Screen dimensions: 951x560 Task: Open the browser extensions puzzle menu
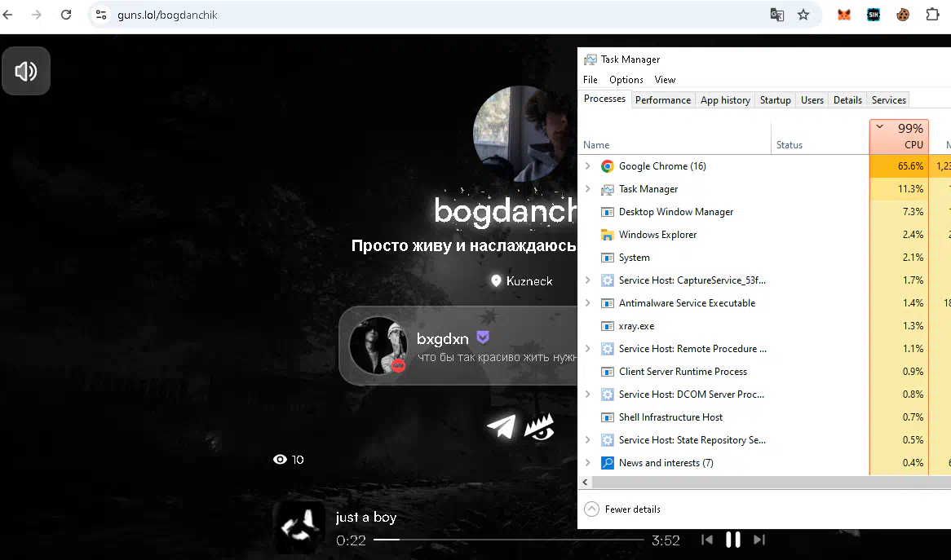click(932, 15)
